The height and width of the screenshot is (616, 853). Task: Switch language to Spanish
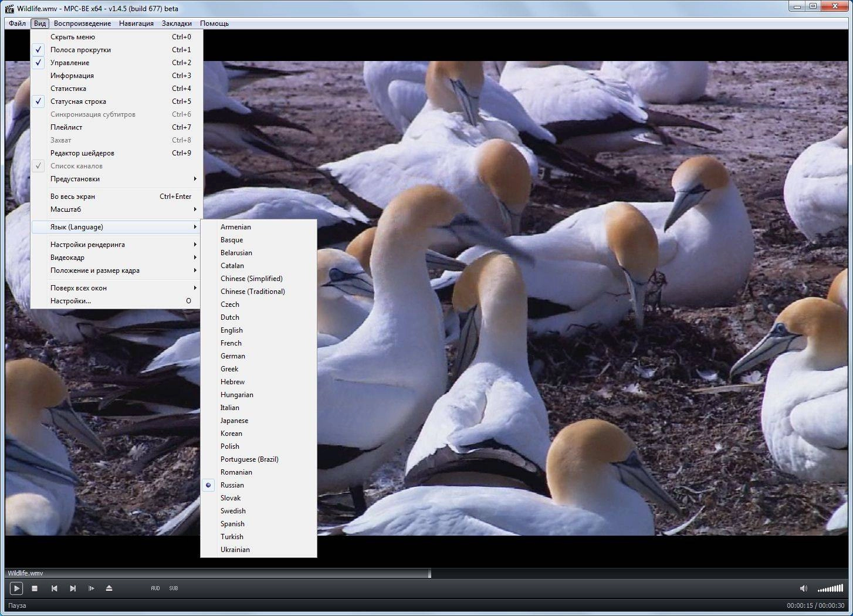coord(258,524)
